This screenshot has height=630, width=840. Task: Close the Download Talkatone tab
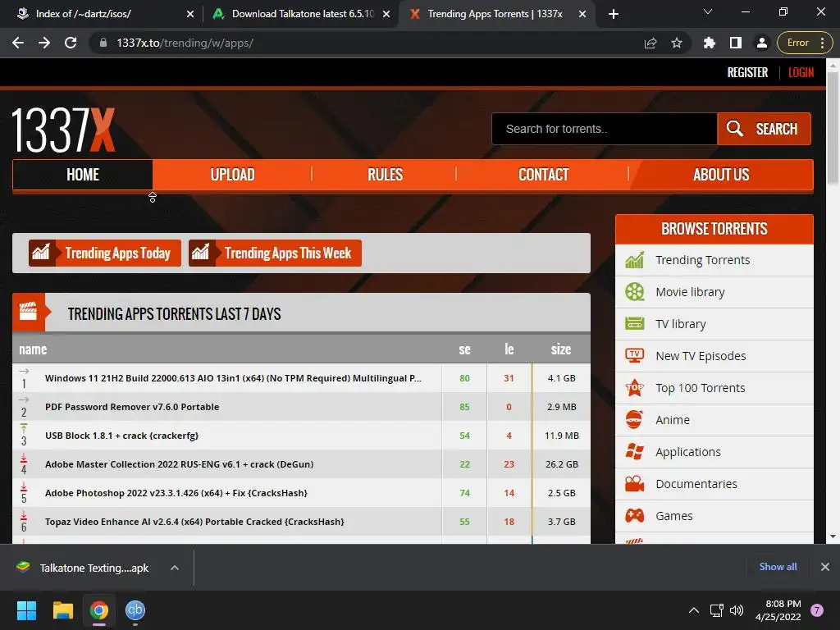386,14
